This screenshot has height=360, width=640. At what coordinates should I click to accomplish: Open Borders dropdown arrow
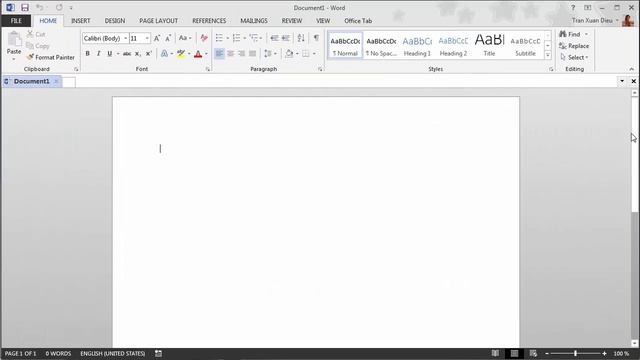click(x=314, y=54)
